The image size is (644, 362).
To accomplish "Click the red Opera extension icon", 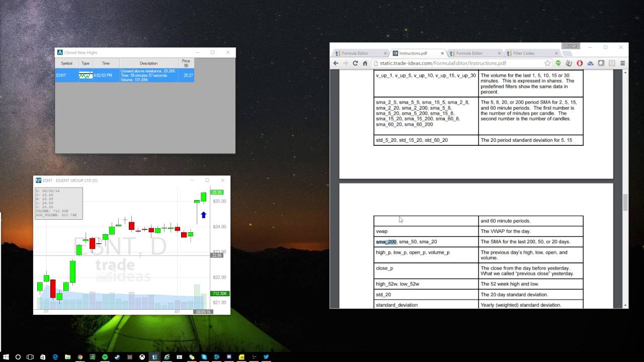I will 580,63.
